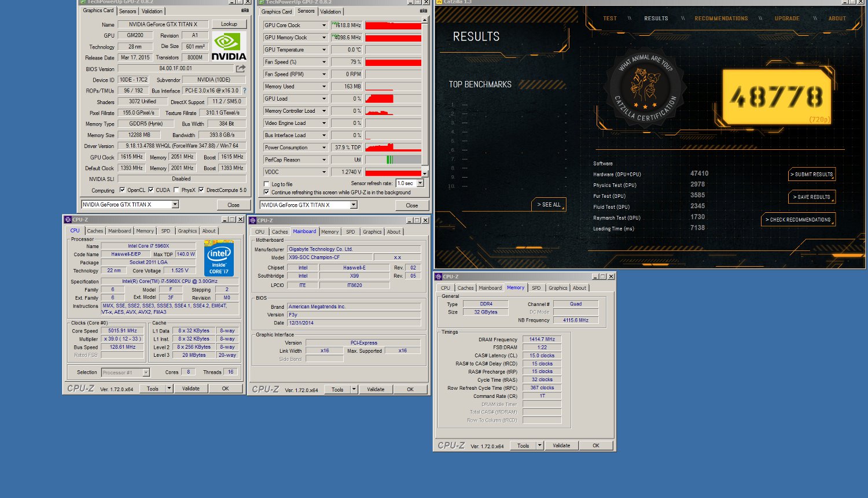Image resolution: width=868 pixels, height=498 pixels.
Task: Click SUBMIT RESULTS in Catzilla
Action: coord(812,174)
